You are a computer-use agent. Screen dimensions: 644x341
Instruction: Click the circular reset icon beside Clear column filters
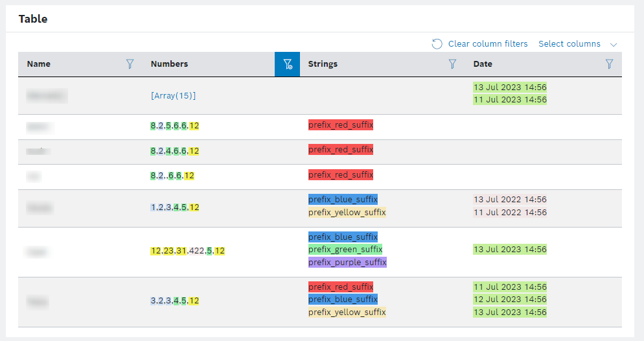(437, 44)
